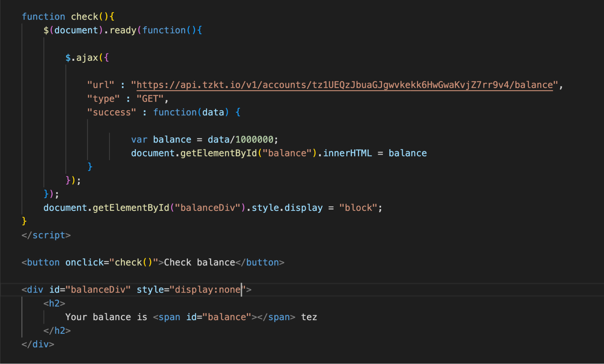Click the "block" string value

[x=358, y=208]
